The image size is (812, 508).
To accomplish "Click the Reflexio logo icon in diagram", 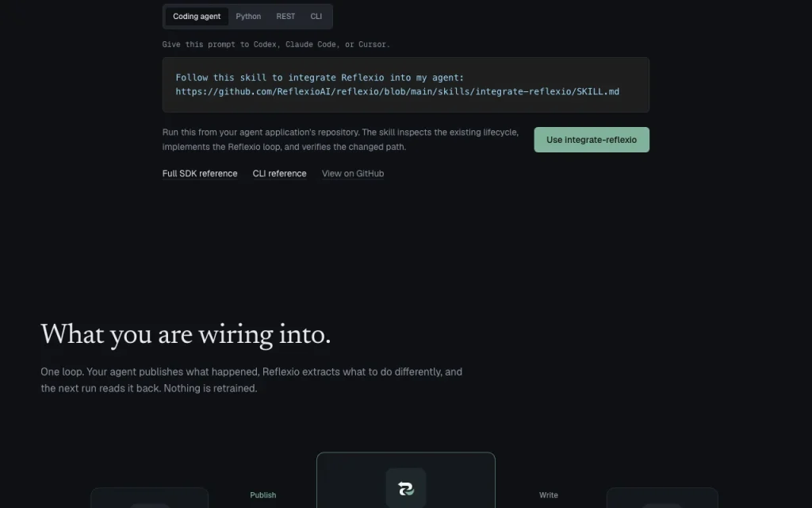I will (405, 488).
